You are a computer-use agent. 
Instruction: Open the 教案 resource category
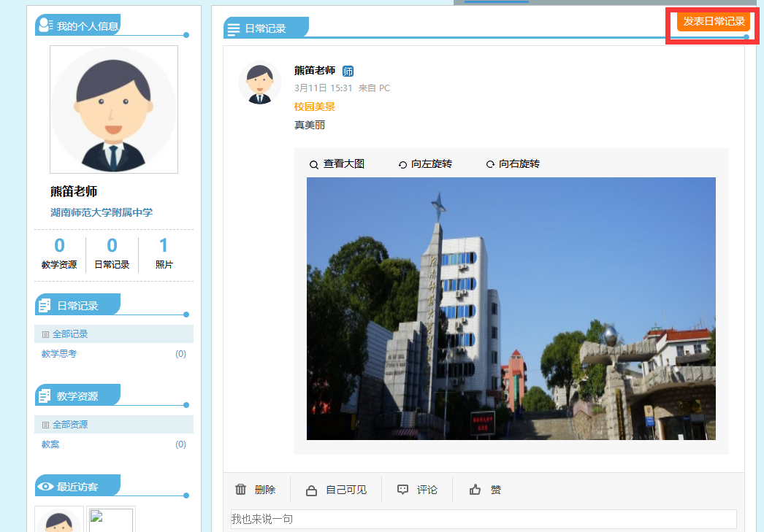pyautogui.click(x=50, y=444)
